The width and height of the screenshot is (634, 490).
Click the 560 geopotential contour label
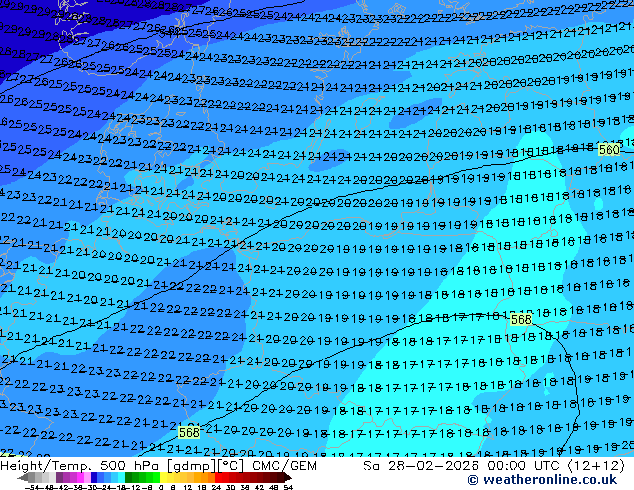click(609, 150)
